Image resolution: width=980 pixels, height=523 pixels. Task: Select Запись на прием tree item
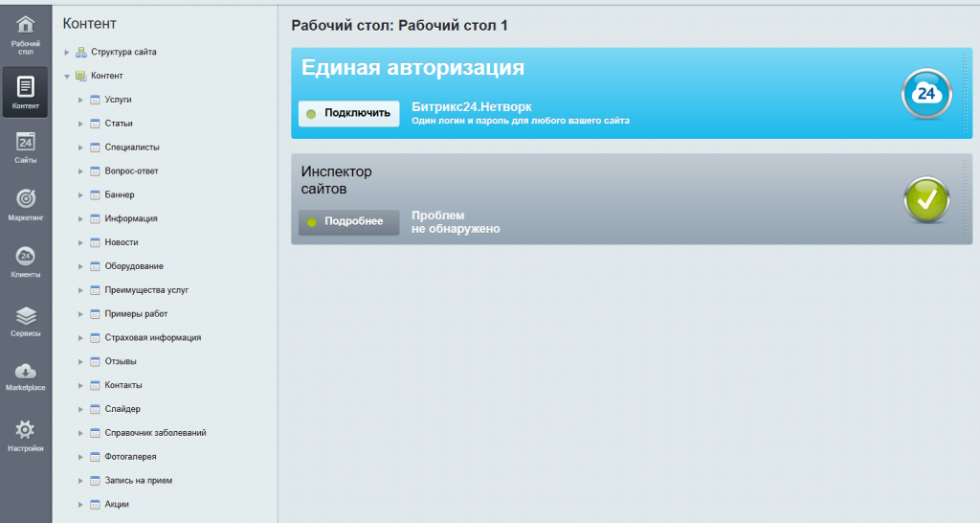[138, 481]
